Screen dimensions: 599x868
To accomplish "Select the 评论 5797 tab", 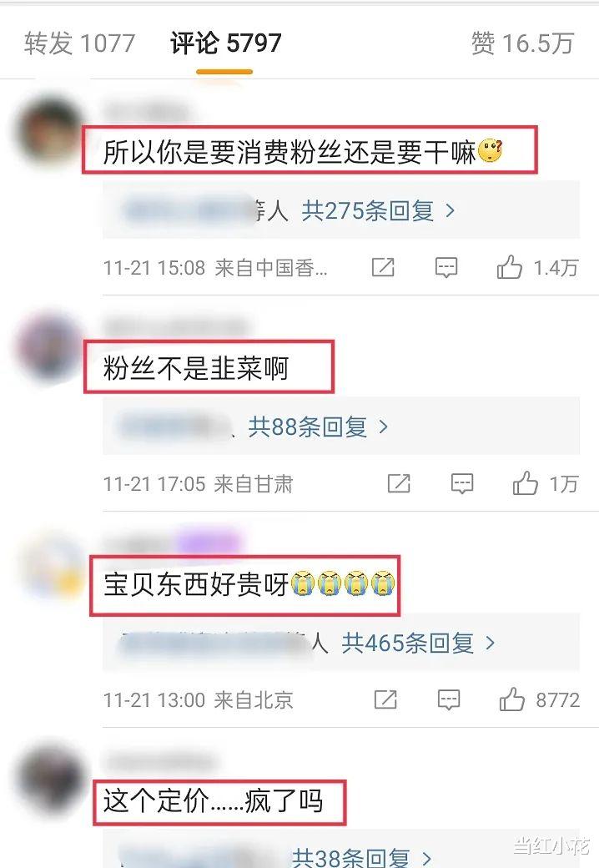I will coord(225,43).
